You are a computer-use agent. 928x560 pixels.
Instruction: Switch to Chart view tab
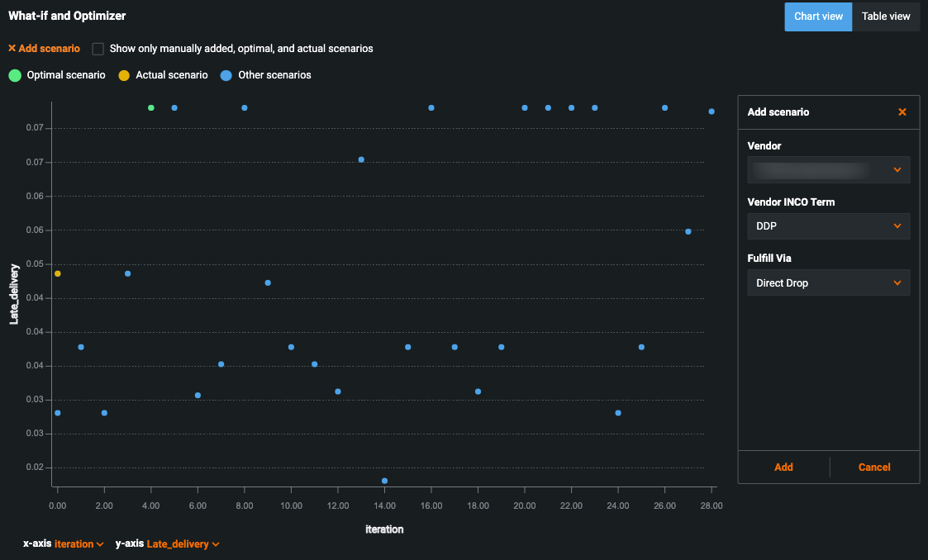coord(818,17)
